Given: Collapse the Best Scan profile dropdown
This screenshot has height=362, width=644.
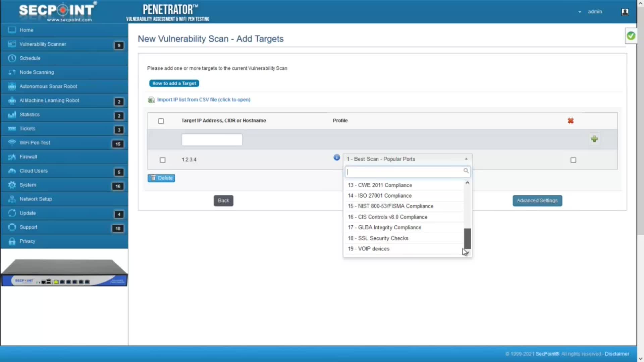Looking at the screenshot, I should [466, 159].
